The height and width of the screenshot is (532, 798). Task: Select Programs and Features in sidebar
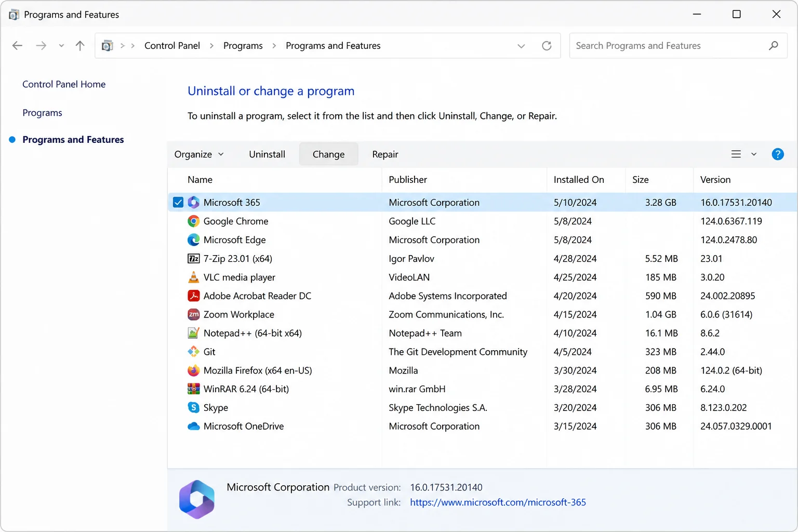click(x=73, y=140)
